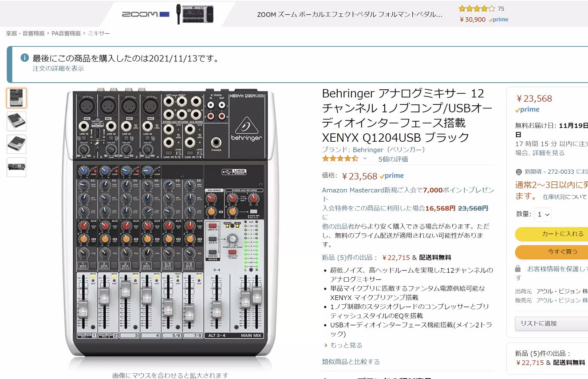Image resolution: width=588 pixels, height=379 pixels.
Task: Open the 楽器・音響機器 breadcrumb
Action: click(x=25, y=33)
